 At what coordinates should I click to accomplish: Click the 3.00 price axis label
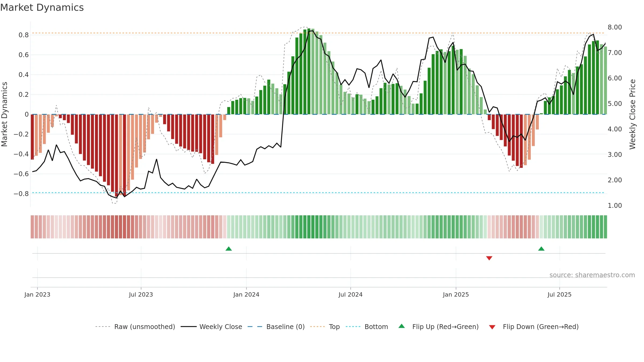615,154
